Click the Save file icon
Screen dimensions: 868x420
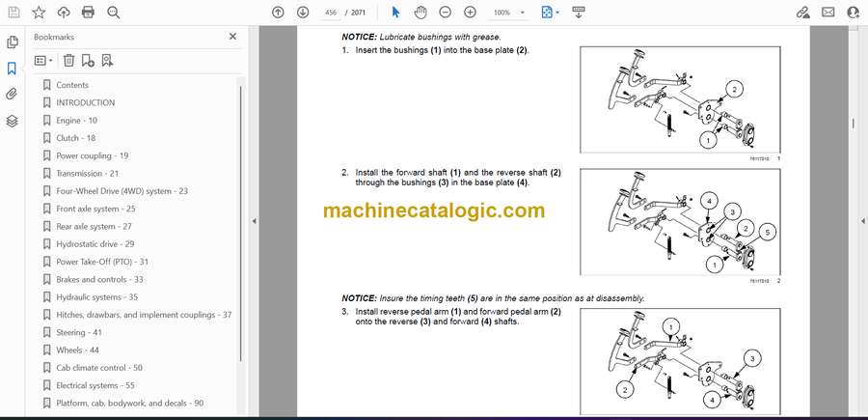point(14,13)
